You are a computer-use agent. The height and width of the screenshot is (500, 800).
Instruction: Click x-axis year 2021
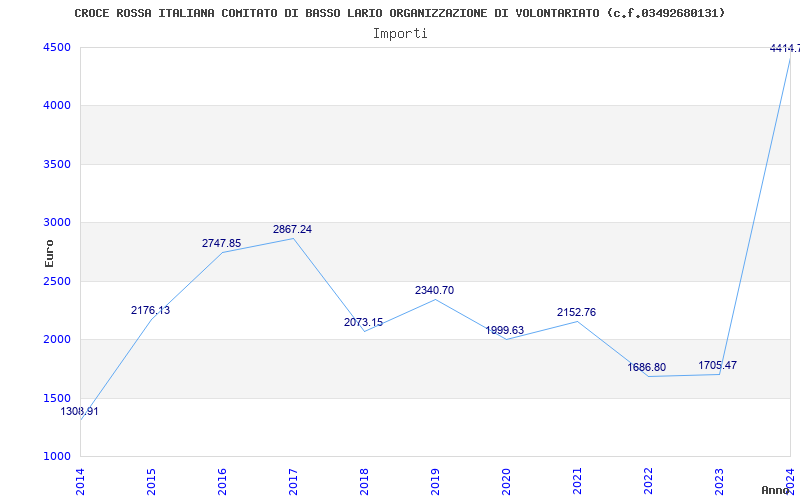point(577,481)
